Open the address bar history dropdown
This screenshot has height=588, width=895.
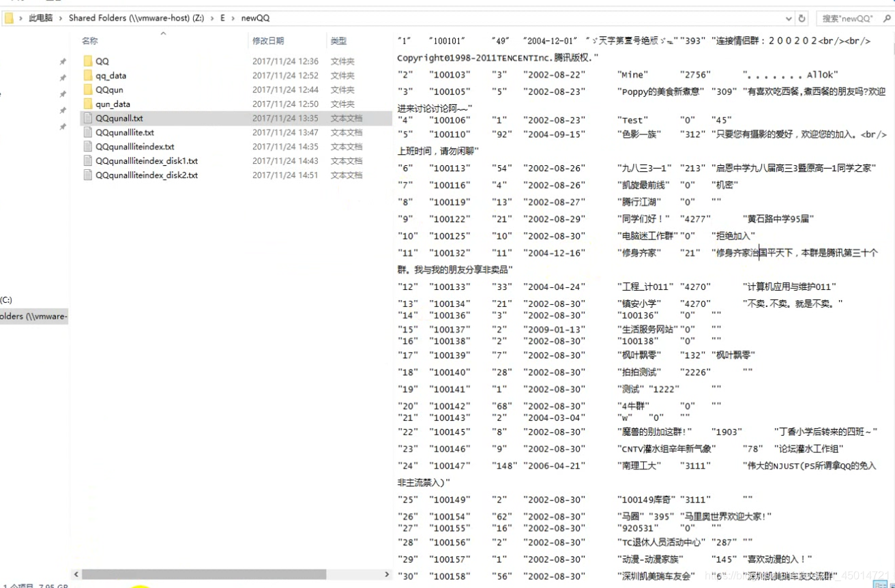coord(789,18)
